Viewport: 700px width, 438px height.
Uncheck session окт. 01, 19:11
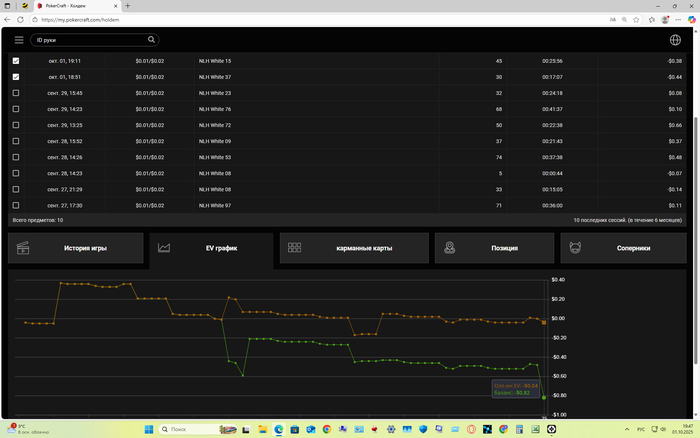click(16, 61)
